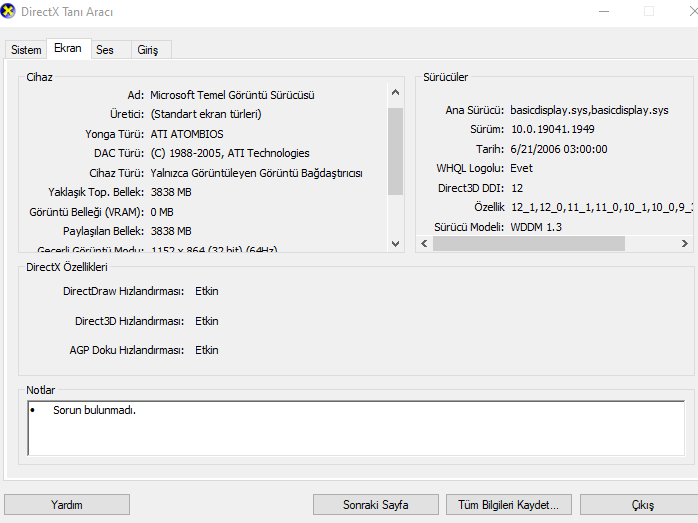Click DirectDraw Hızlandırması 'Etkin' value
The image size is (698, 523).
(207, 291)
